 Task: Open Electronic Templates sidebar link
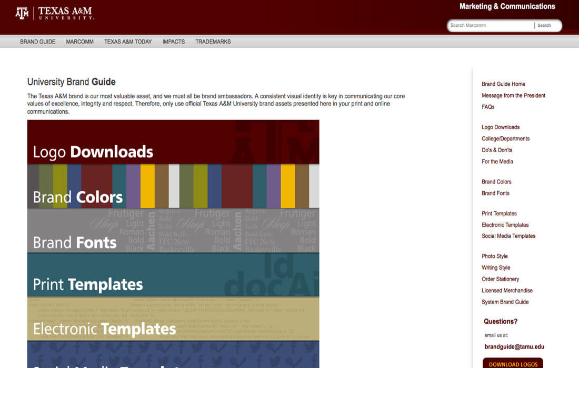[x=505, y=225]
